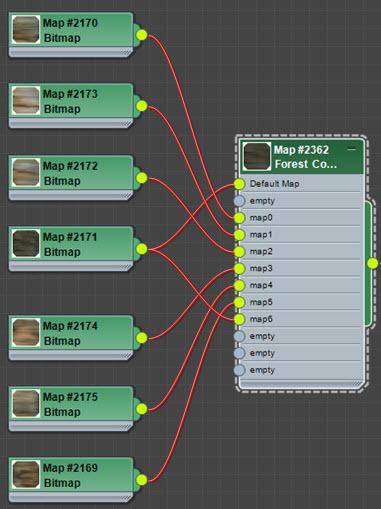Click the map3 input socket
Screen dimensions: 381x509
[x=239, y=268]
